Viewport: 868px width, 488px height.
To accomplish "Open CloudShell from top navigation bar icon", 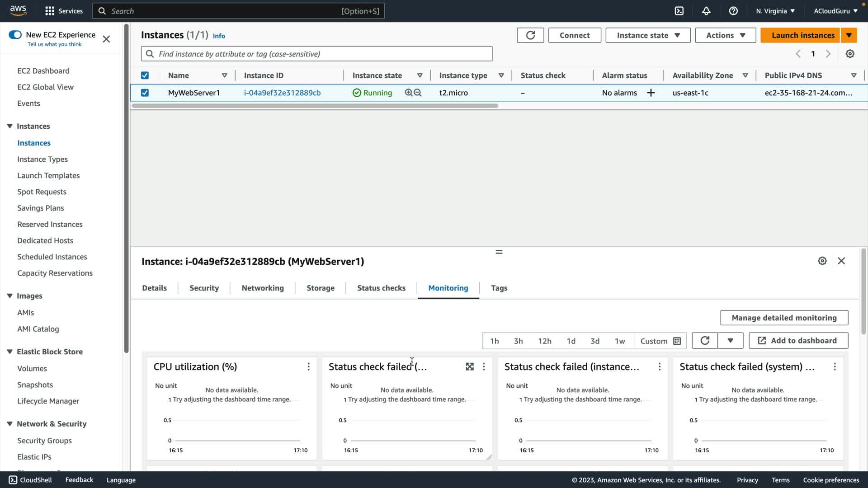I will (x=679, y=11).
